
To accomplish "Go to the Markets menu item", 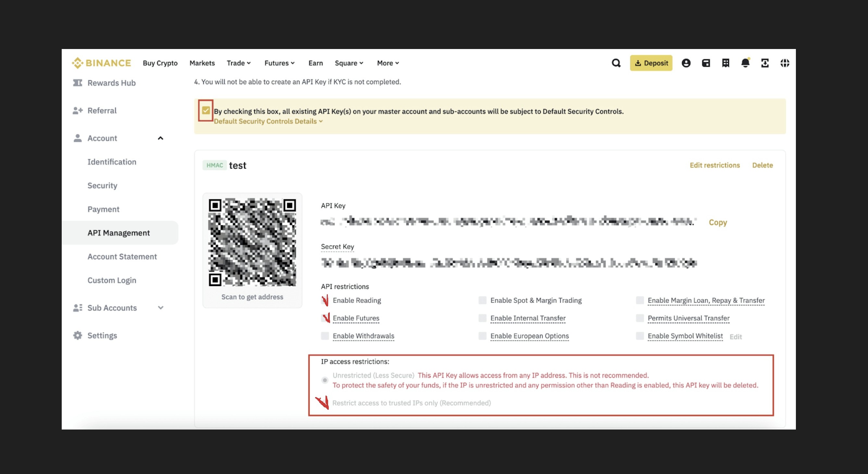I will click(202, 63).
